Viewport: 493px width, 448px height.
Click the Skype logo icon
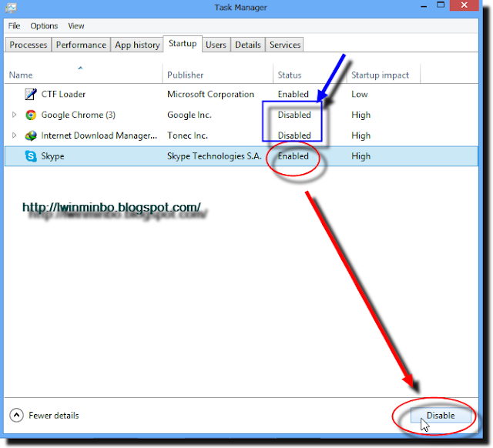coord(31,156)
